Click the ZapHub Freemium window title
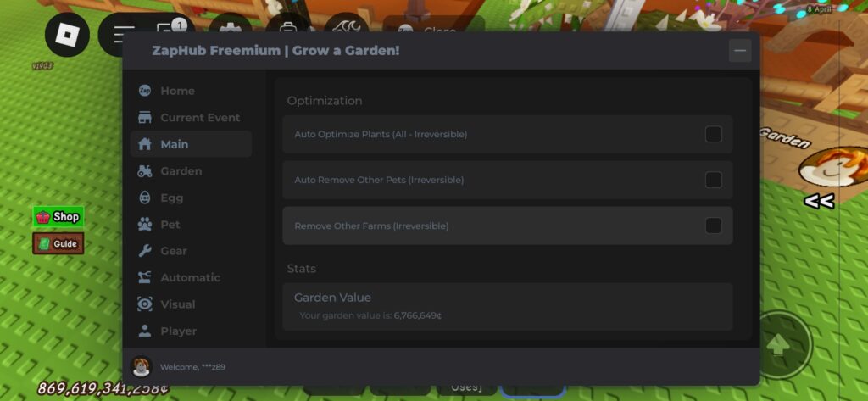This screenshot has width=868, height=401. (275, 51)
